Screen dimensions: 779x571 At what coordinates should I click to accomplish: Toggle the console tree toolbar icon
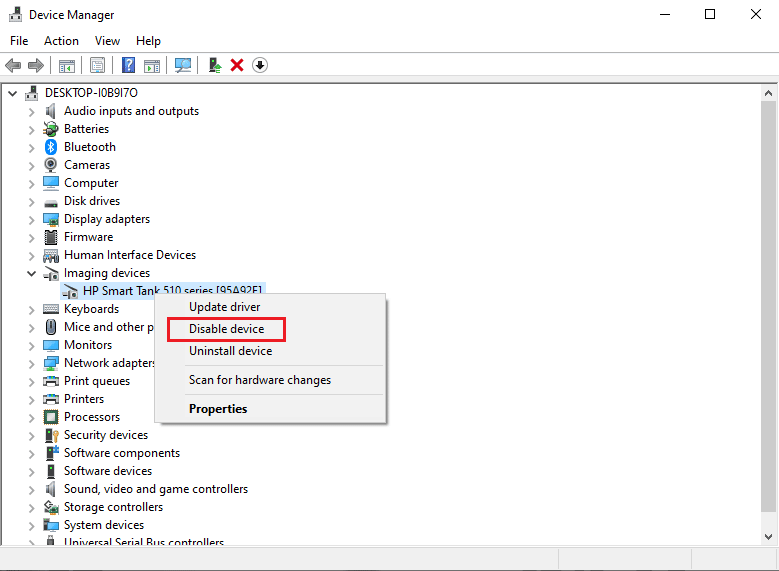click(67, 66)
